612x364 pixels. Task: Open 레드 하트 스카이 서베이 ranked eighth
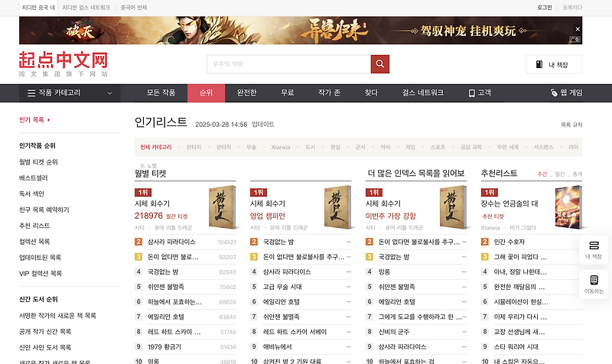[295, 332]
